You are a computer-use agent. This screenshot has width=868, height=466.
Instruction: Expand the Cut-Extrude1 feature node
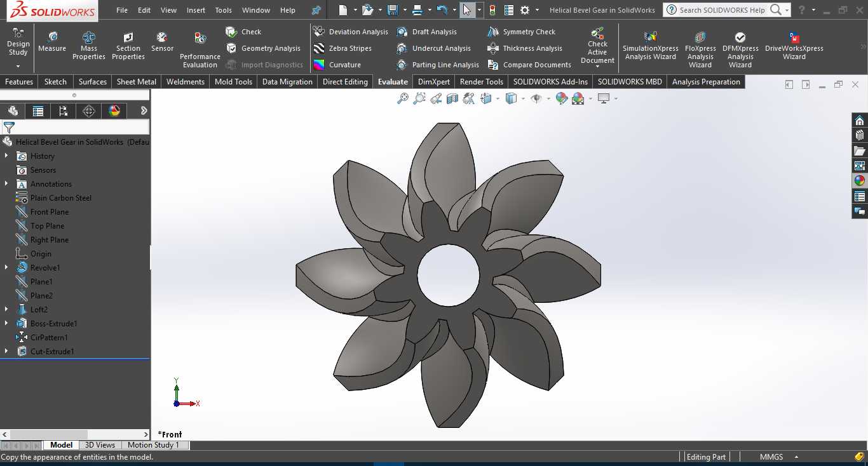(x=6, y=352)
